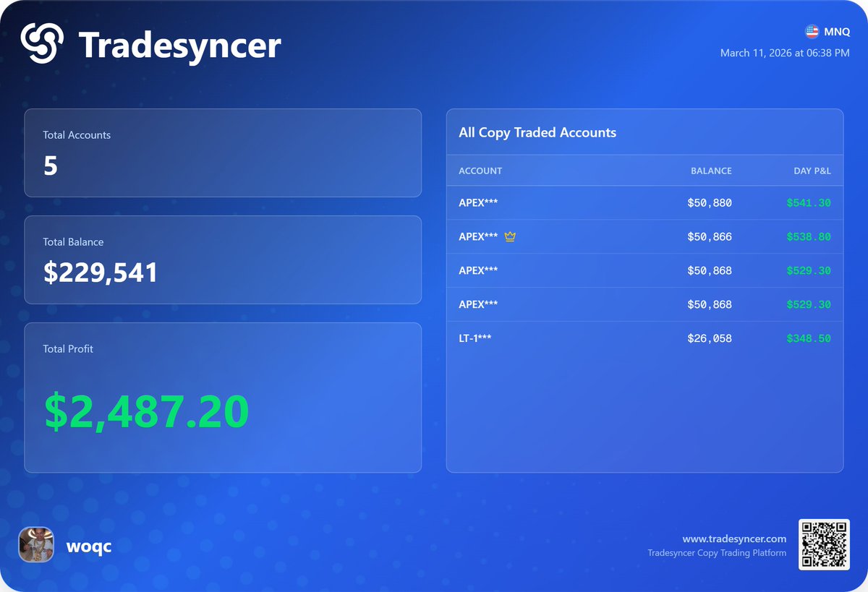This screenshot has width=868, height=592.
Task: Click the Total Balance label
Action: (73, 242)
